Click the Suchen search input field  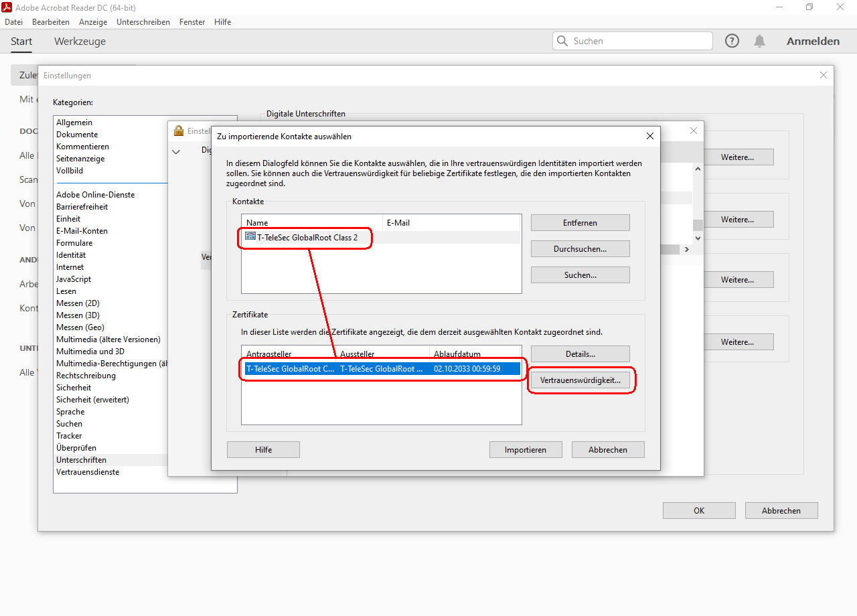[639, 41]
